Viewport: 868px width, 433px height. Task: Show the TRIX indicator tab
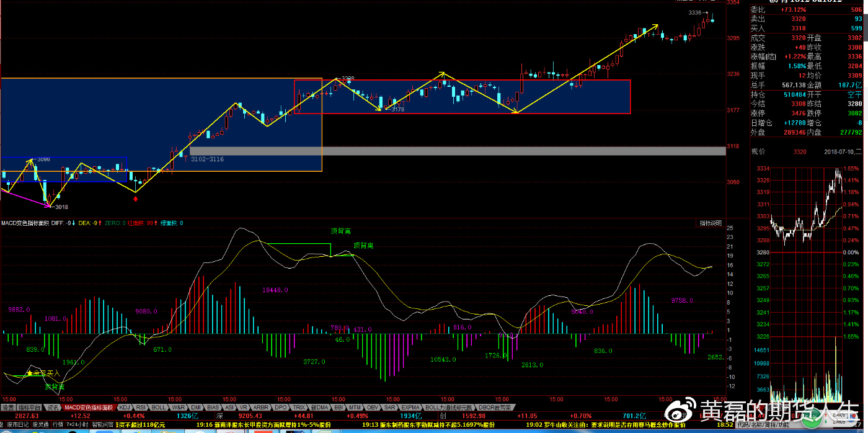click(299, 408)
